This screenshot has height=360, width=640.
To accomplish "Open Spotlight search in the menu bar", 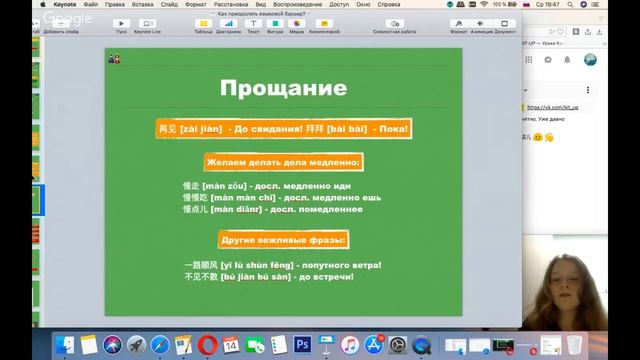I will (x=570, y=4).
